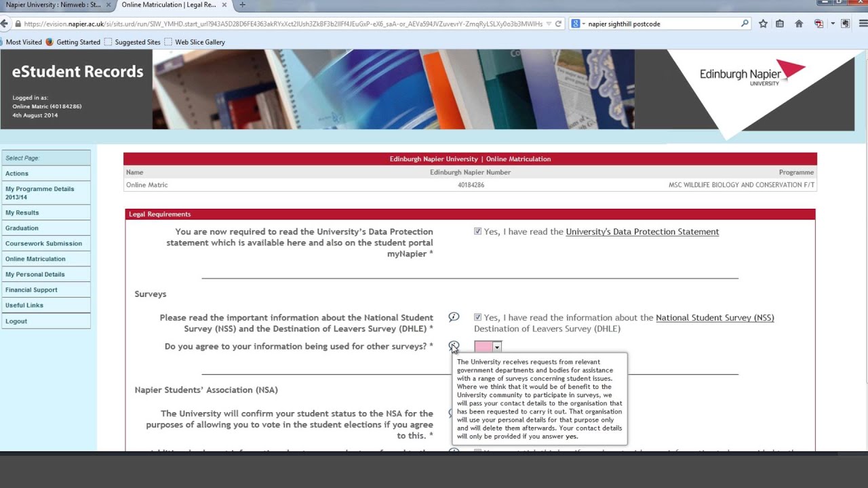Click the Edinburgh Napier Number '40184286' cell
868x488 pixels.
coord(471,185)
